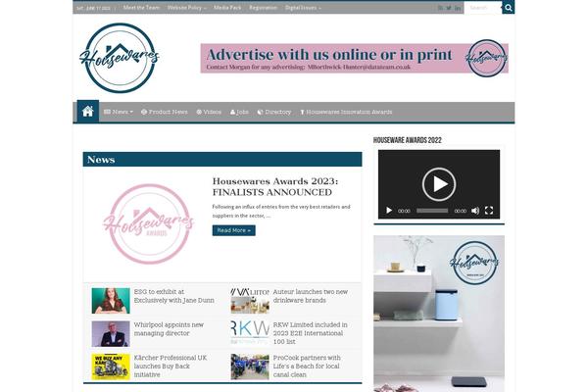
Task: Open Housewares Awards 2023 Finalists headline
Action: tap(275, 186)
